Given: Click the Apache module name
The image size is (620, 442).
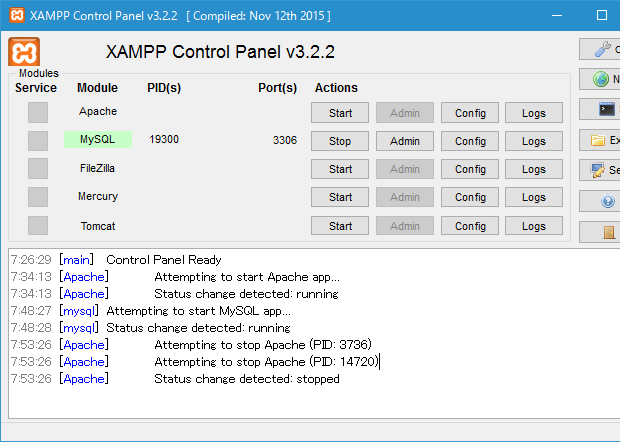Looking at the screenshot, I should [x=98, y=111].
